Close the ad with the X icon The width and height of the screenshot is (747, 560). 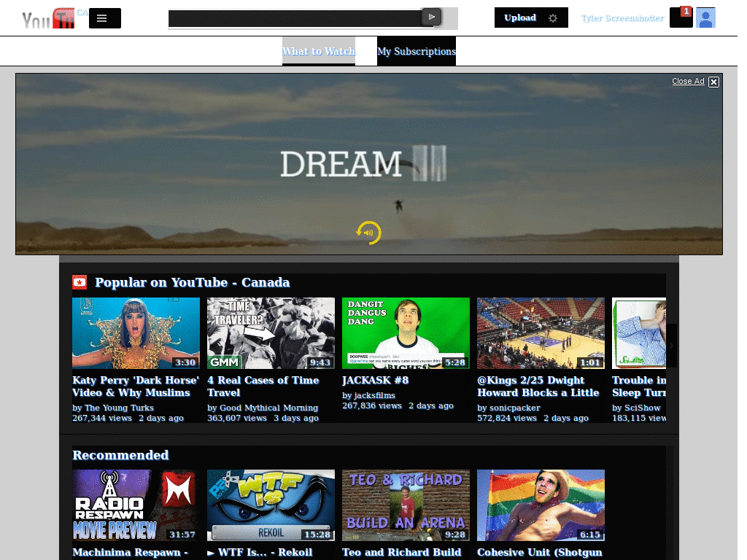(x=713, y=82)
